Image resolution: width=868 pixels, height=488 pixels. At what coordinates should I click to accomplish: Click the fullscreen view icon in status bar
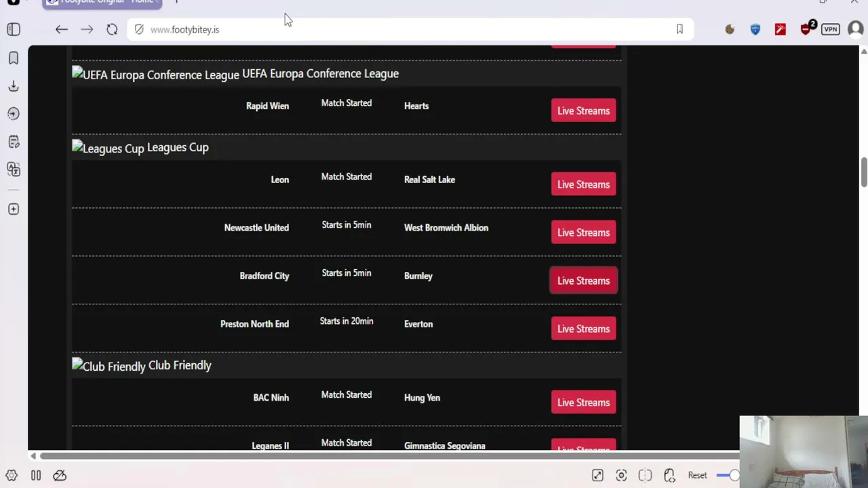[x=597, y=476]
